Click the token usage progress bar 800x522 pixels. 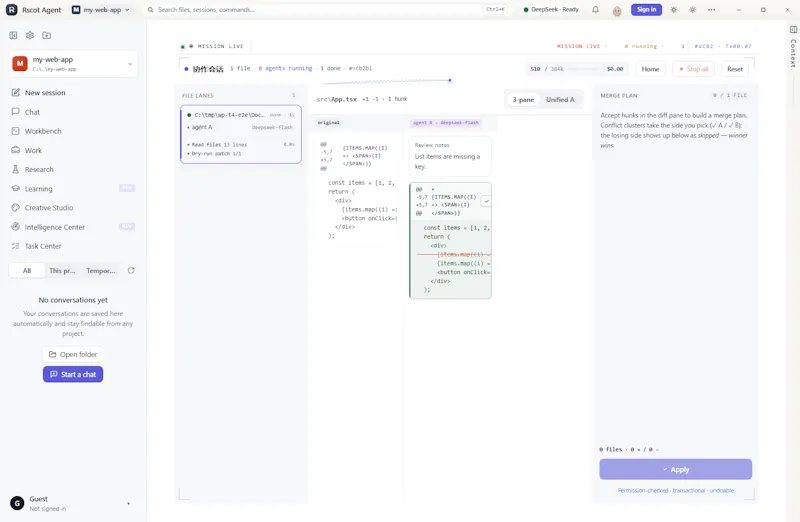(583, 69)
